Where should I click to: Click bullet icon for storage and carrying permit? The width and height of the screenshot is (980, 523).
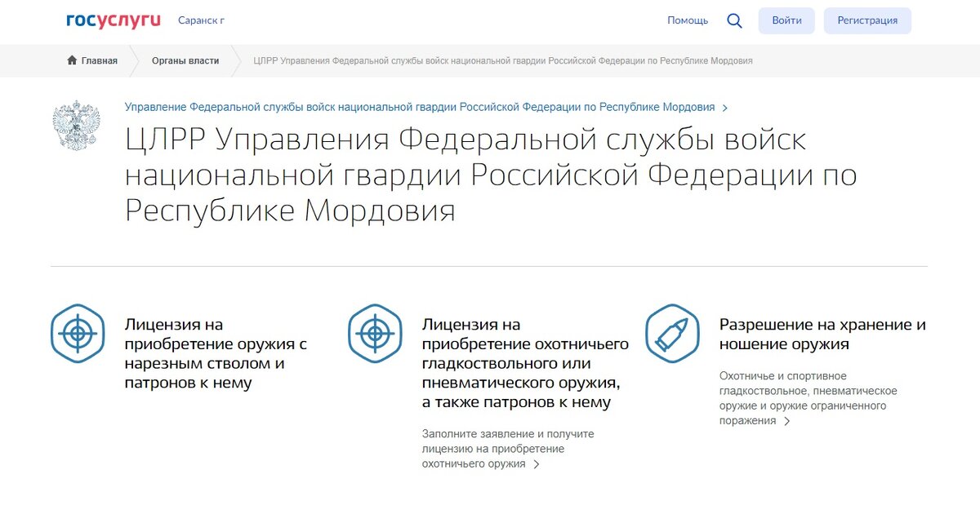click(x=672, y=333)
